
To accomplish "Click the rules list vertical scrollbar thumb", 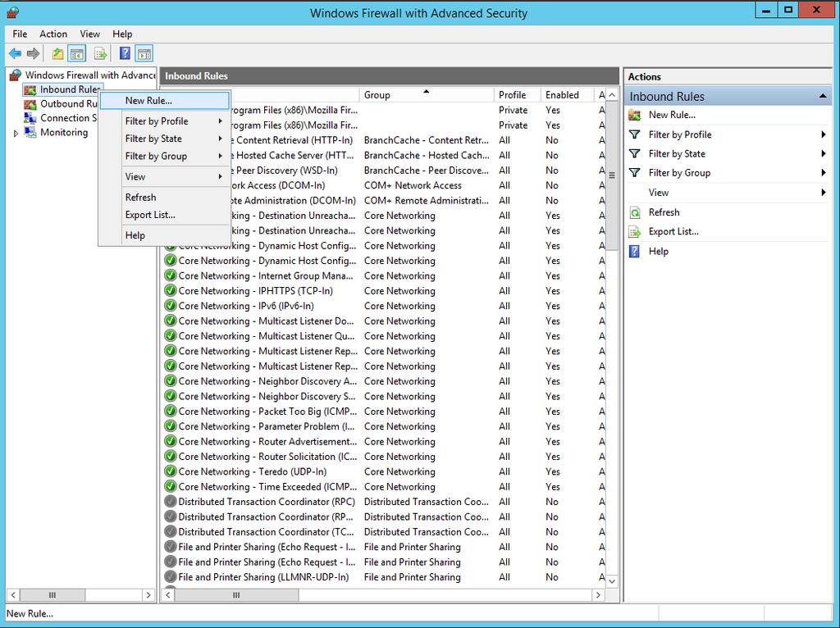I will click(612, 175).
